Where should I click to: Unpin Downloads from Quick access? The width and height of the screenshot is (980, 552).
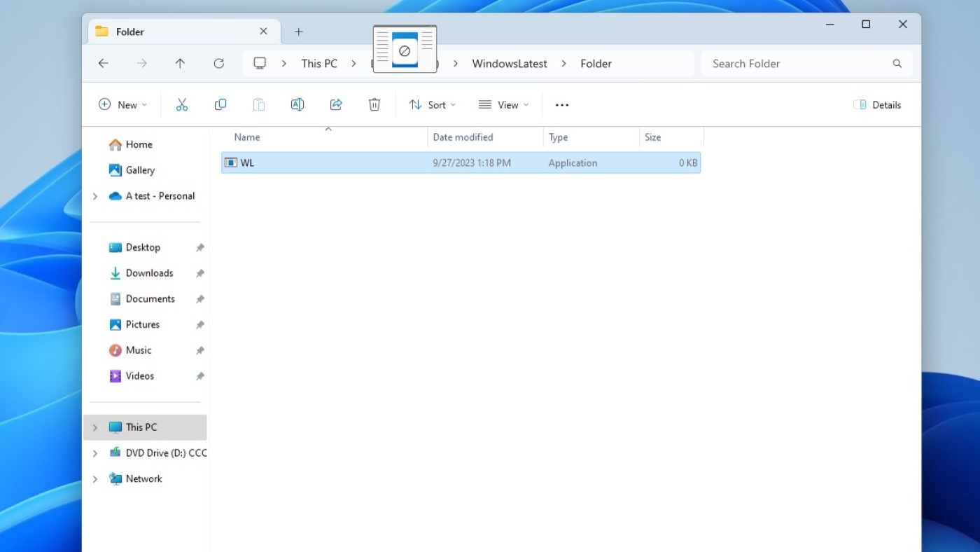point(199,272)
